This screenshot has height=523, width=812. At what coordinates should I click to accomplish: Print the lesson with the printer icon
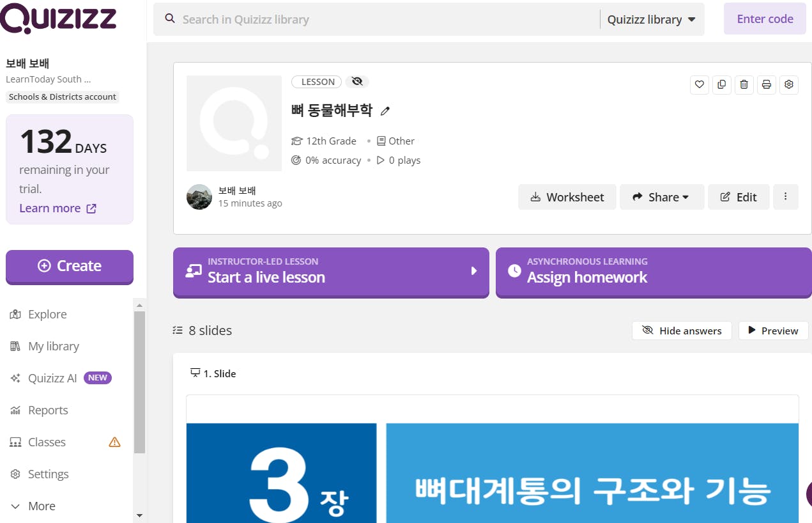click(x=767, y=84)
